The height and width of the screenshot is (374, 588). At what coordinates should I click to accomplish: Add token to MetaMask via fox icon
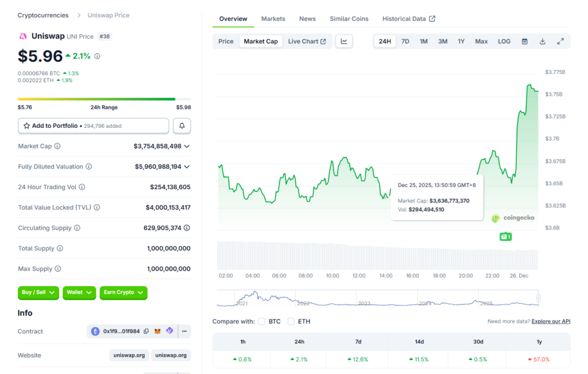(158, 332)
